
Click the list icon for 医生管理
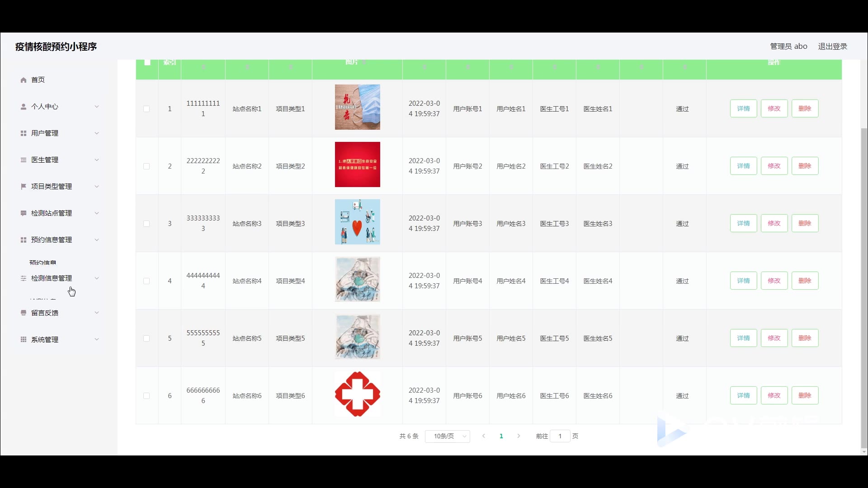tap(24, 160)
